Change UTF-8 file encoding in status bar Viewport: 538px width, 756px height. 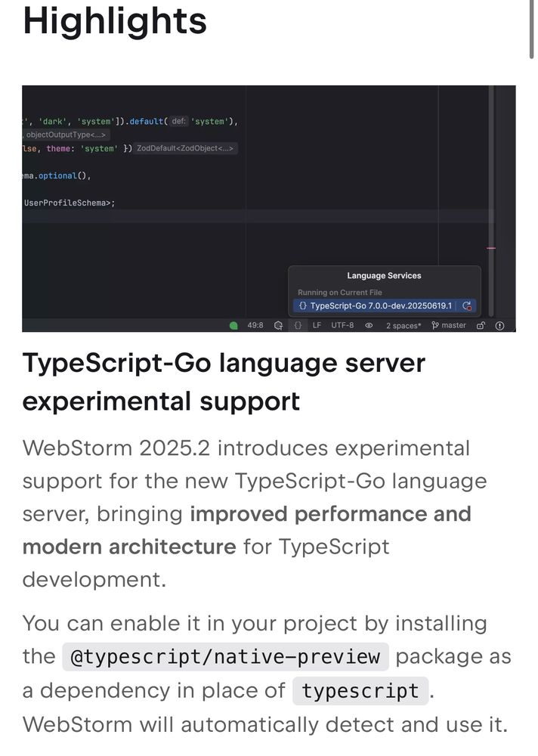342,325
